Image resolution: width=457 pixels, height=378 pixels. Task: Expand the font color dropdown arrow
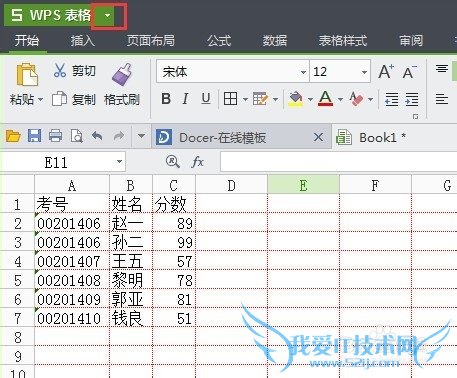pyautogui.click(x=340, y=99)
